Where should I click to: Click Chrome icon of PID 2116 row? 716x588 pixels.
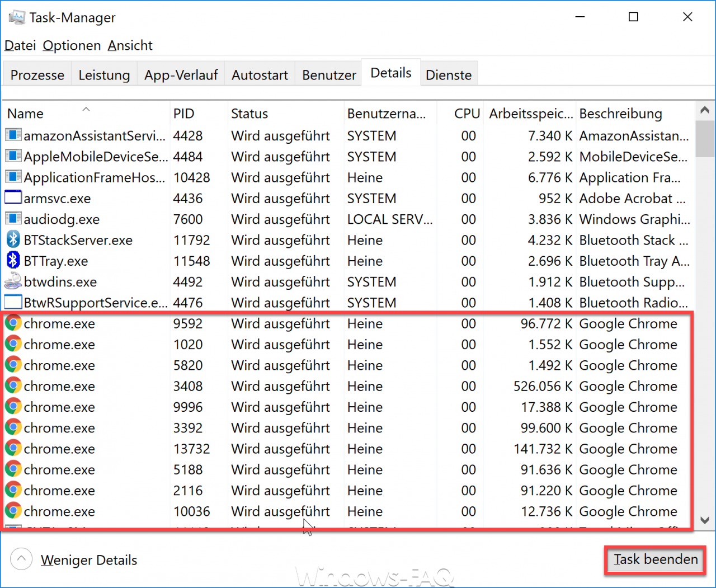click(x=13, y=490)
